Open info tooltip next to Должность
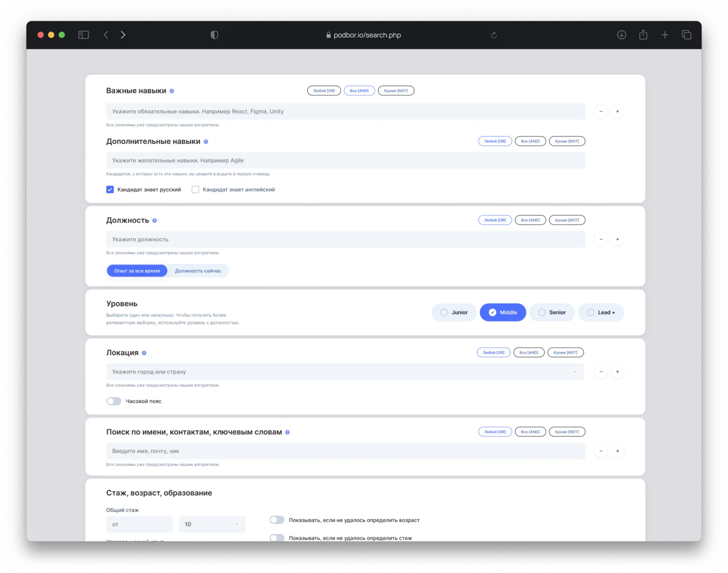The width and height of the screenshot is (728, 573). 155,220
